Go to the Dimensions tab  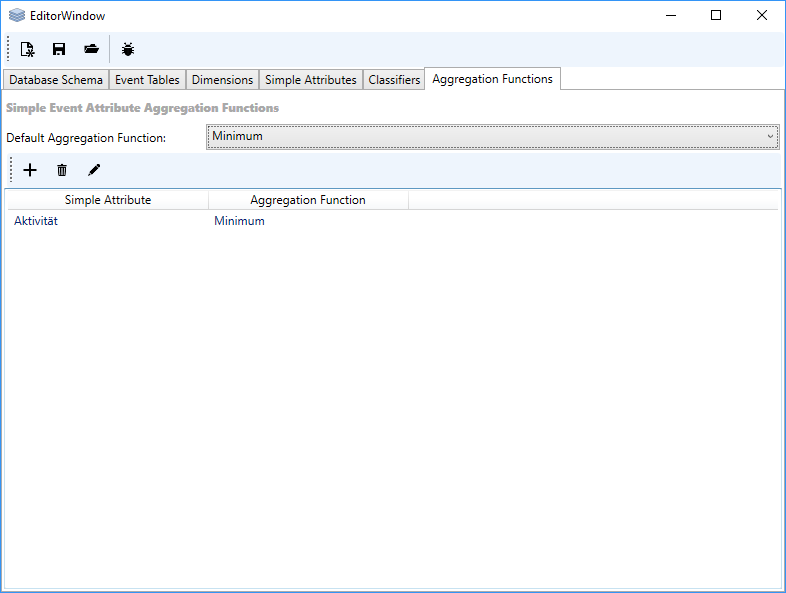pos(222,80)
